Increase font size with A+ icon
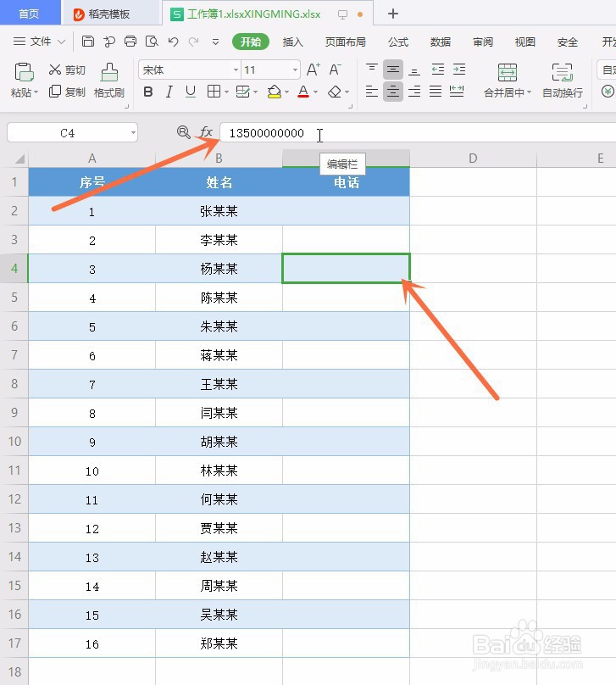Image resolution: width=616 pixels, height=685 pixels. 313,70
